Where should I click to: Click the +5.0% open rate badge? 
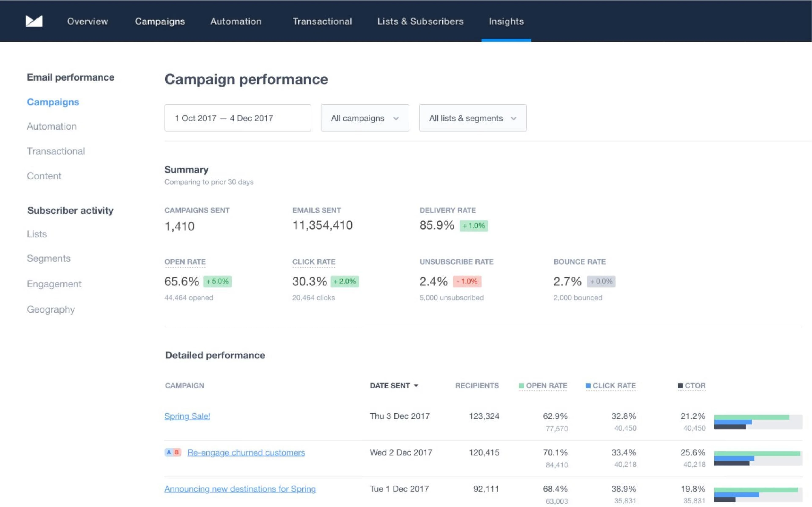(x=217, y=281)
